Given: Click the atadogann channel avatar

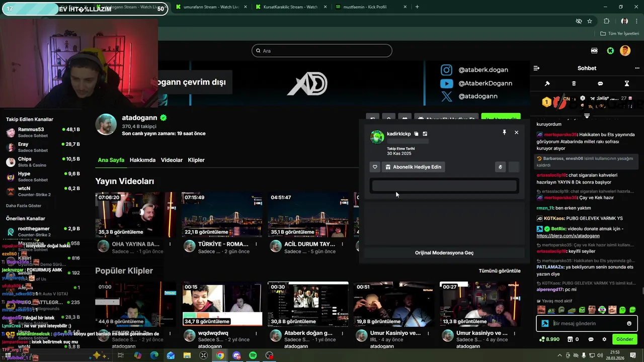Looking at the screenshot, I should 106,125.
